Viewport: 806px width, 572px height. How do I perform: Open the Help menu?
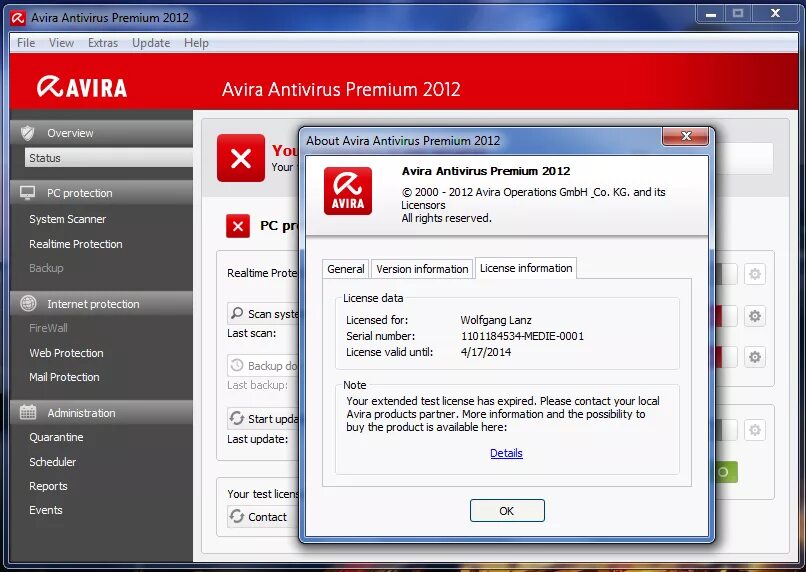tap(196, 43)
